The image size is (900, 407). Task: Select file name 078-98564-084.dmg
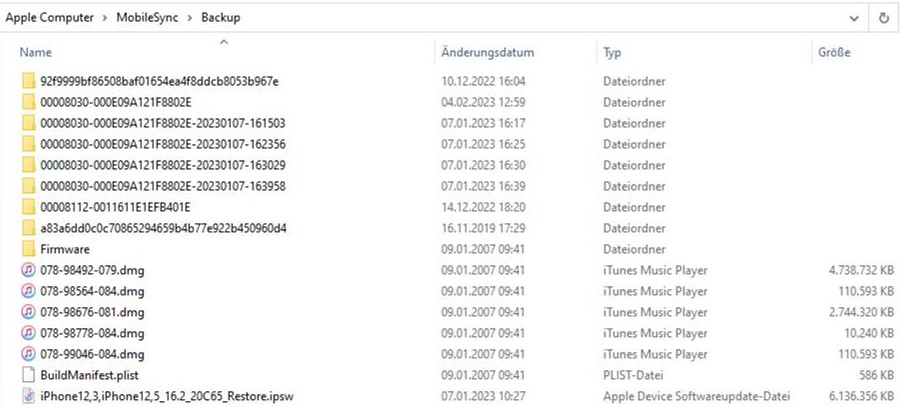click(x=92, y=291)
